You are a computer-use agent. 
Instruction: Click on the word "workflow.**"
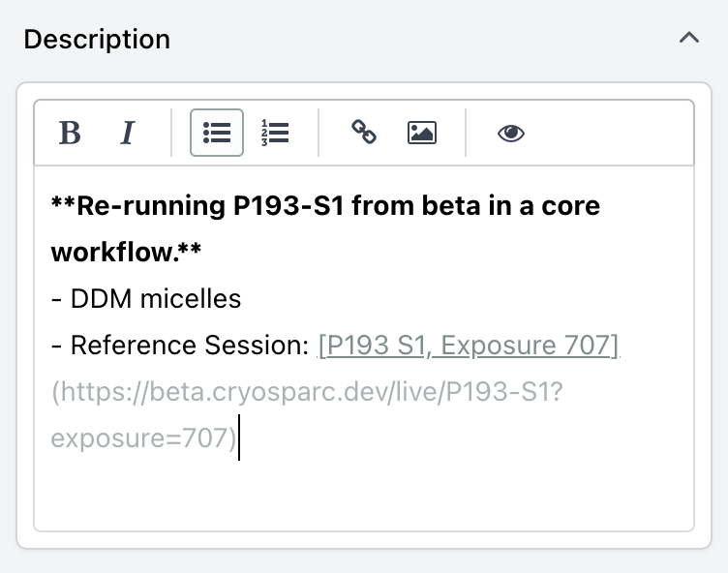click(126, 253)
